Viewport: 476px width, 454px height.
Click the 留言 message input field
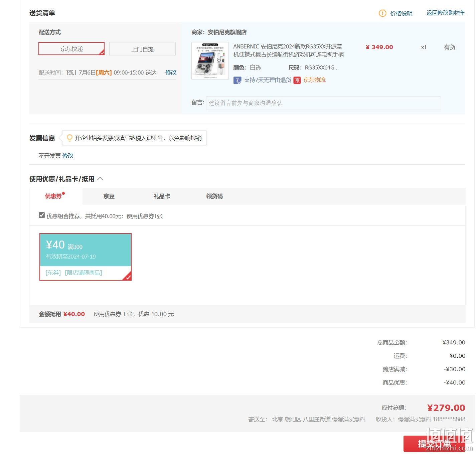pyautogui.click(x=323, y=103)
